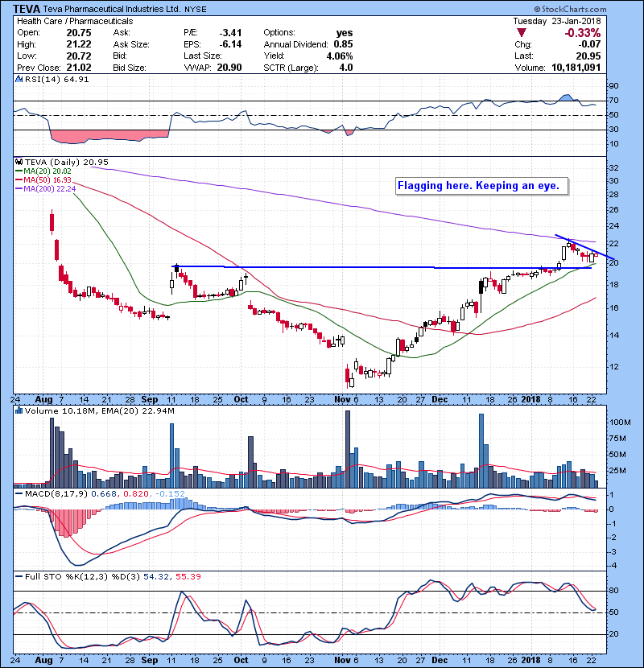Click the -0.33% percent change
644x668 pixels.
[582, 33]
